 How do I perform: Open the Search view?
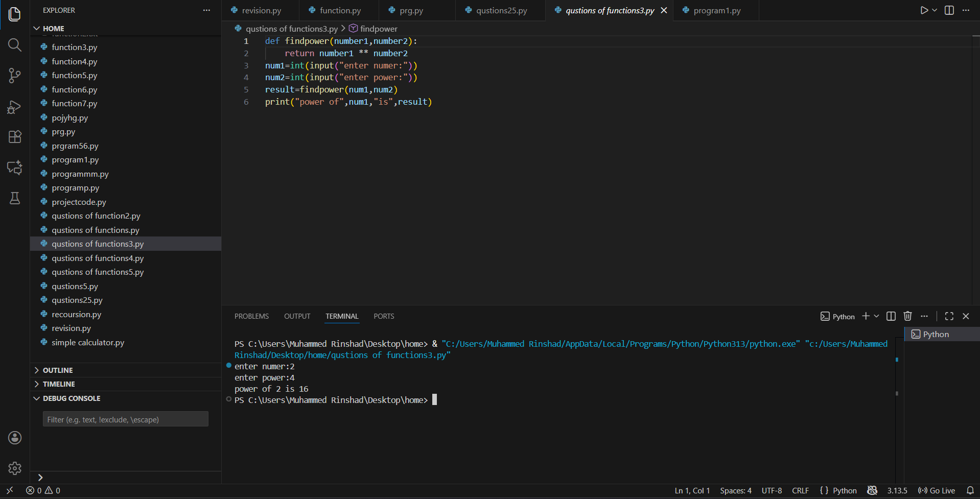14,45
